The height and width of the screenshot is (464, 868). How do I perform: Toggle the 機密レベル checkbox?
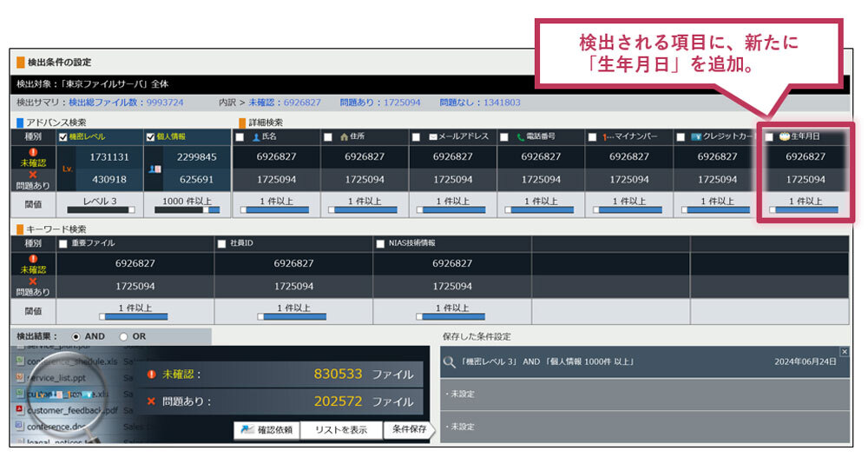(x=63, y=137)
